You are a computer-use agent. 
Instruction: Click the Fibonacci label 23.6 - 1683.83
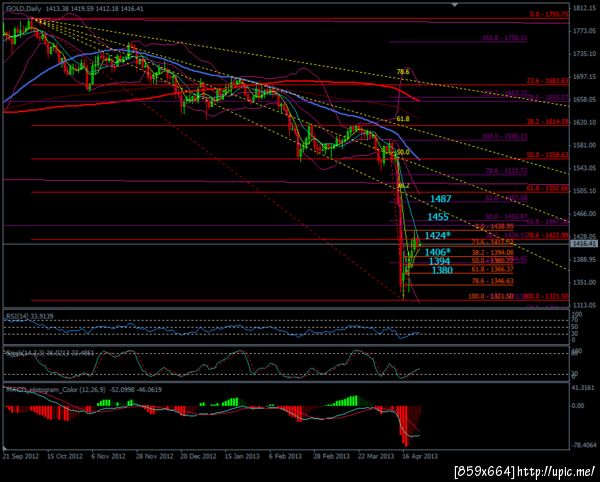(x=548, y=81)
